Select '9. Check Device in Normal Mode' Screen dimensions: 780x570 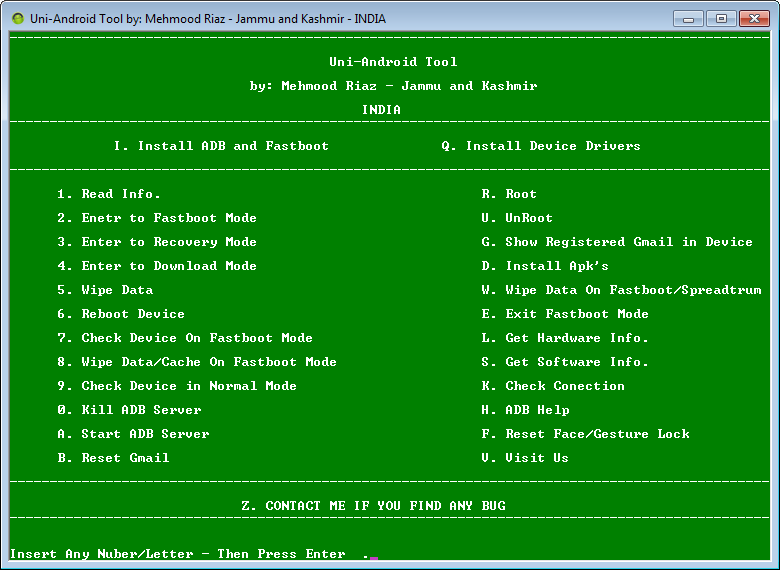(x=177, y=386)
